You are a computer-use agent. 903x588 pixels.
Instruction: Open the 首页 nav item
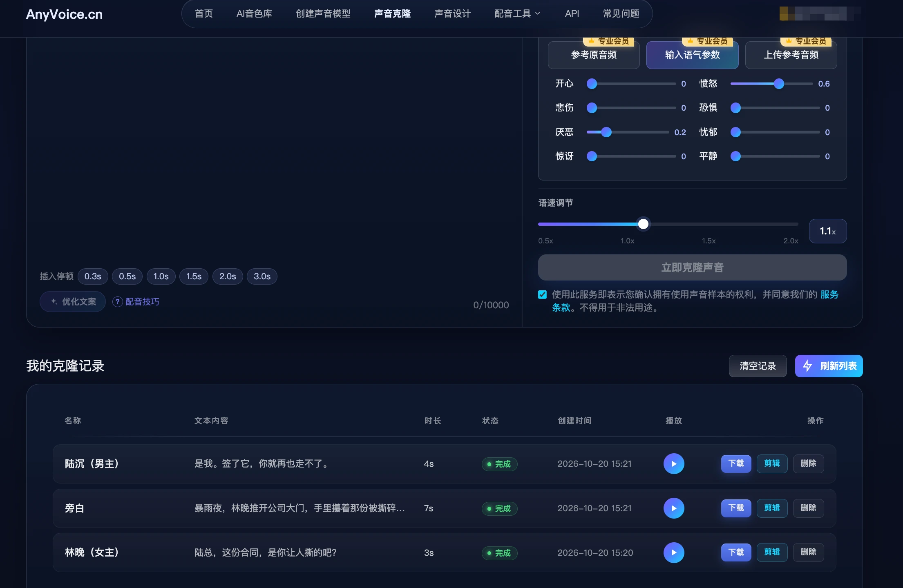click(x=204, y=14)
